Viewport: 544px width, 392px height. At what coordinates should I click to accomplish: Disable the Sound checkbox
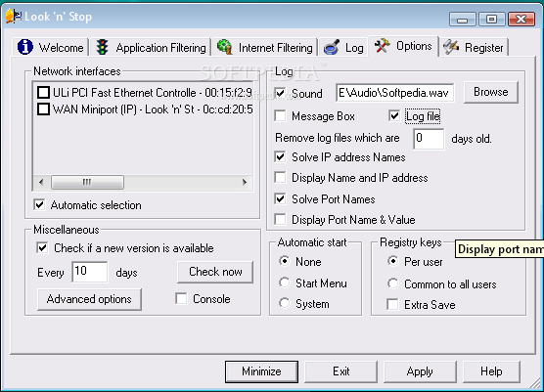(x=280, y=93)
